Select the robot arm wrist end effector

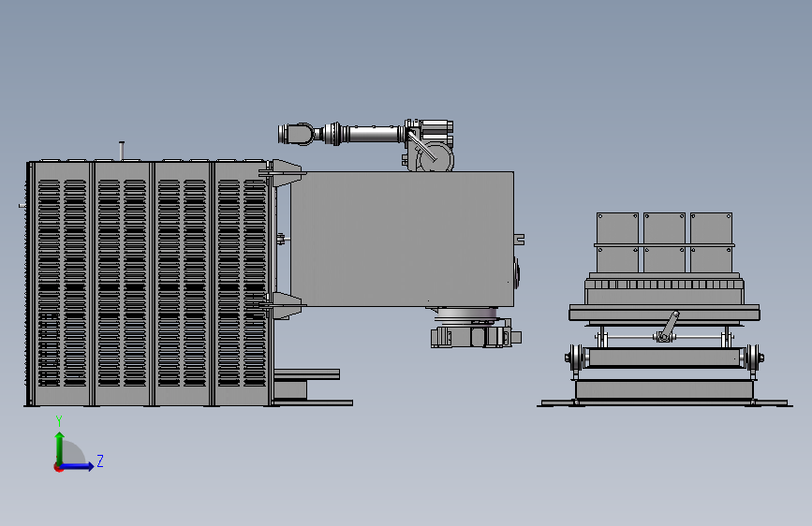296,134
